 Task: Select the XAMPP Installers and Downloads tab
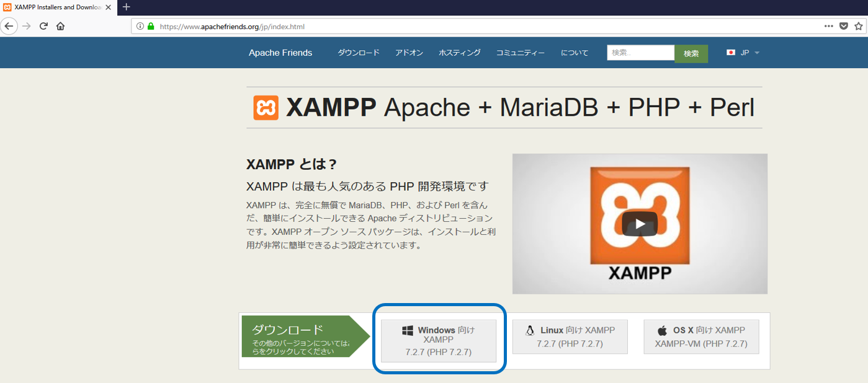point(57,7)
